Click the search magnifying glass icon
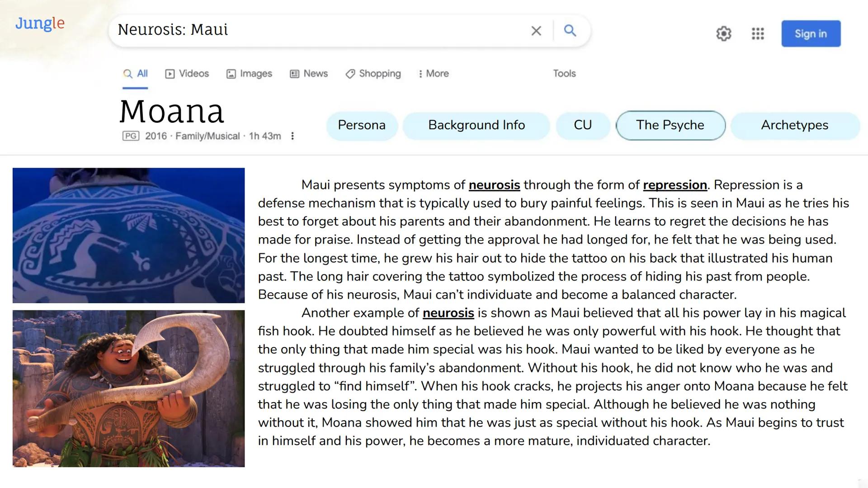This screenshot has height=488, width=868. (570, 31)
